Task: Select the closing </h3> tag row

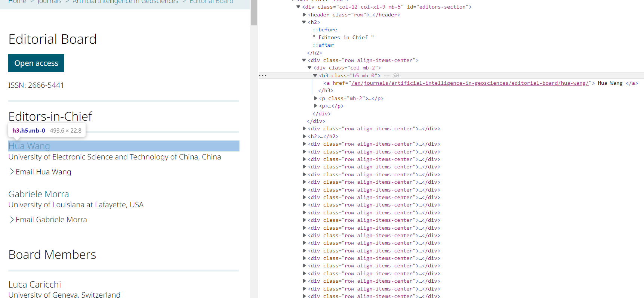Action: [326, 91]
